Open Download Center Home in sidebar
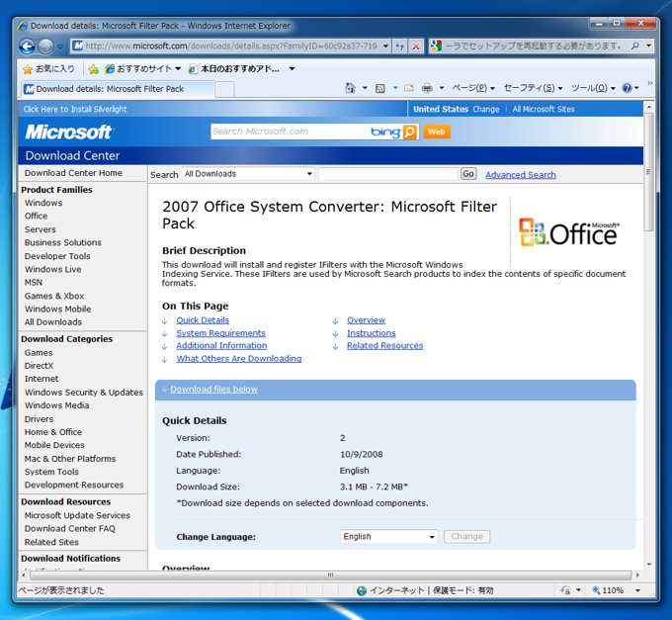This screenshot has height=620, width=672. pos(73,173)
